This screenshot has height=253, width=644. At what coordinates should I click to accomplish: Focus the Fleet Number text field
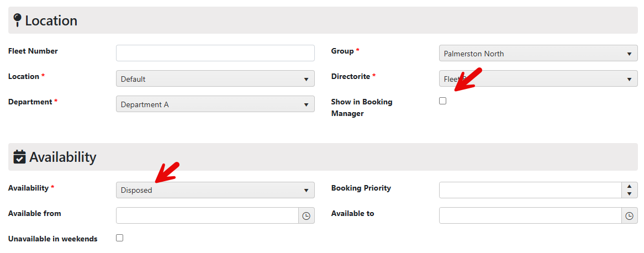point(215,54)
